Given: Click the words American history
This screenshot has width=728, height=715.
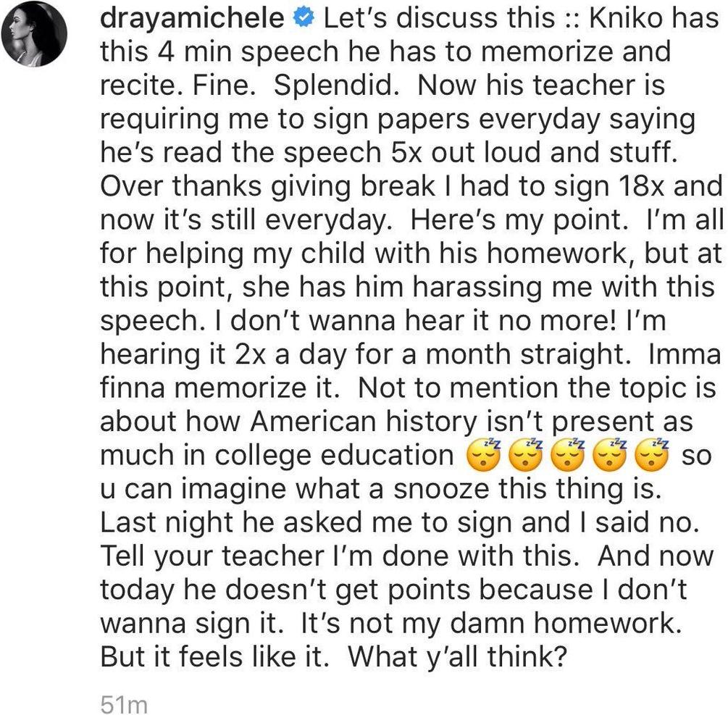Looking at the screenshot, I should click(x=364, y=422).
